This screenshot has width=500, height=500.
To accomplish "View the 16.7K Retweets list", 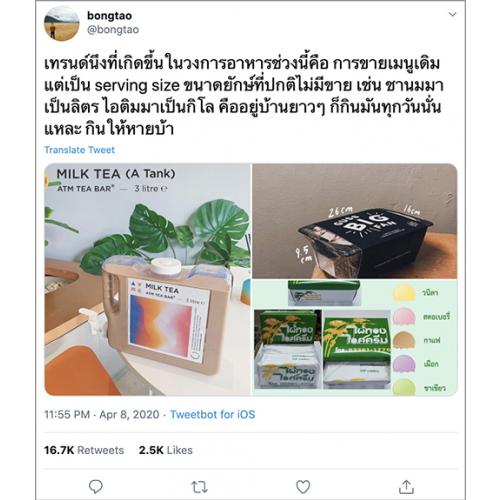I will tap(84, 450).
